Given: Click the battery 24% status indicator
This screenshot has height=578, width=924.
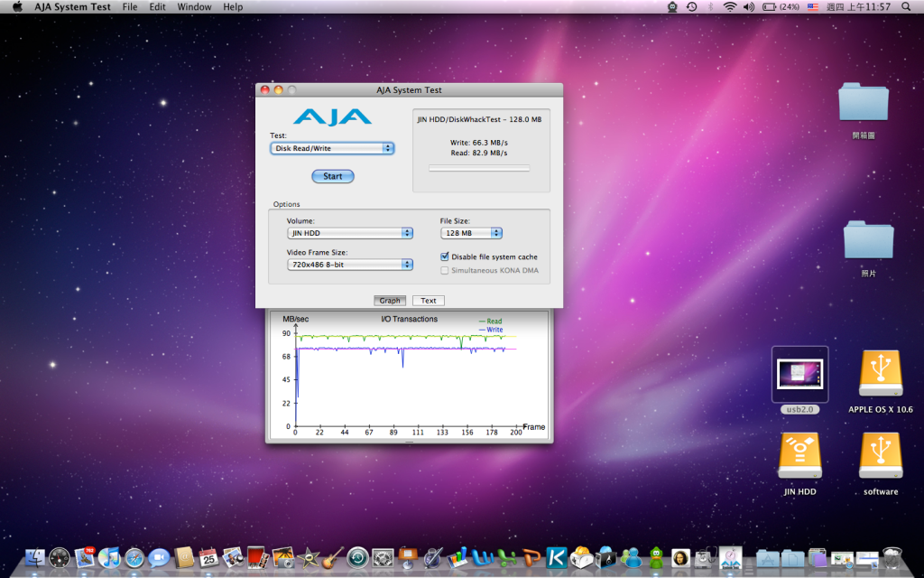Looking at the screenshot, I should (781, 7).
